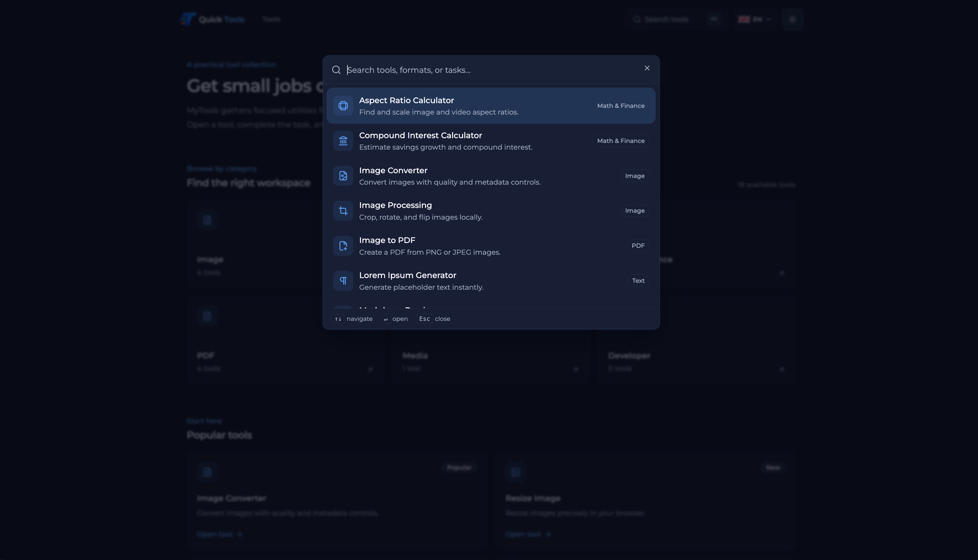The width and height of the screenshot is (978, 560).
Task: Click the UK flag icon next to EN
Action: click(x=744, y=19)
